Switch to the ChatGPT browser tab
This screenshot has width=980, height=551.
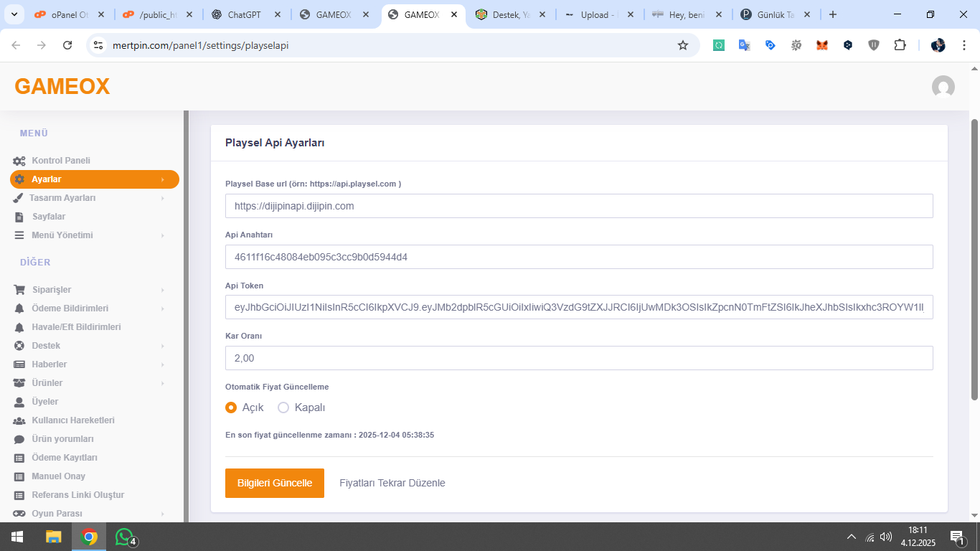click(246, 14)
